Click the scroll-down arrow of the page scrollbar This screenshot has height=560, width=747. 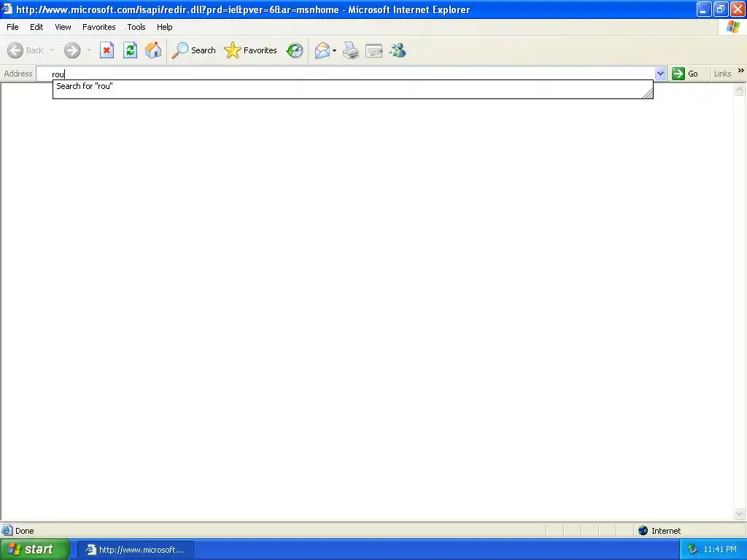pos(740,513)
